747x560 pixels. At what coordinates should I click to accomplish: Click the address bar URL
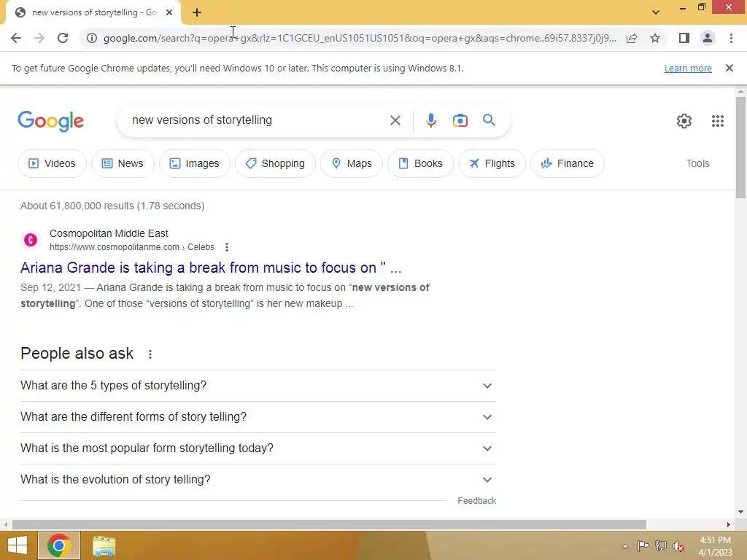[x=360, y=38]
